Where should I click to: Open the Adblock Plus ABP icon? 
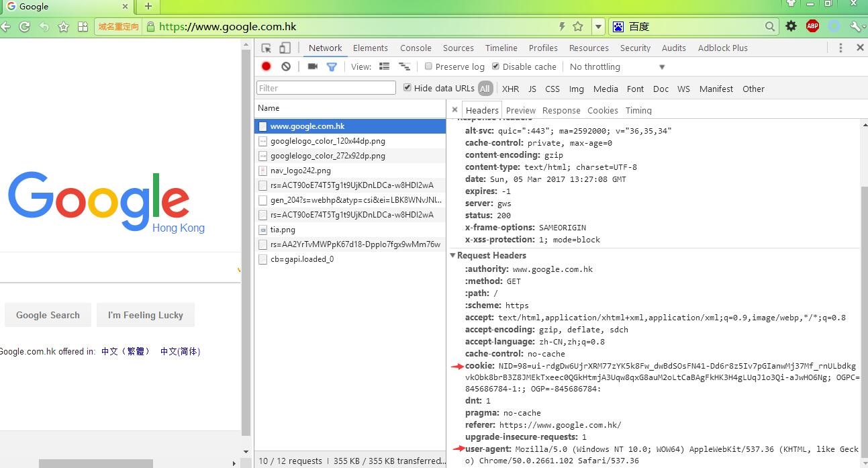[x=813, y=26]
